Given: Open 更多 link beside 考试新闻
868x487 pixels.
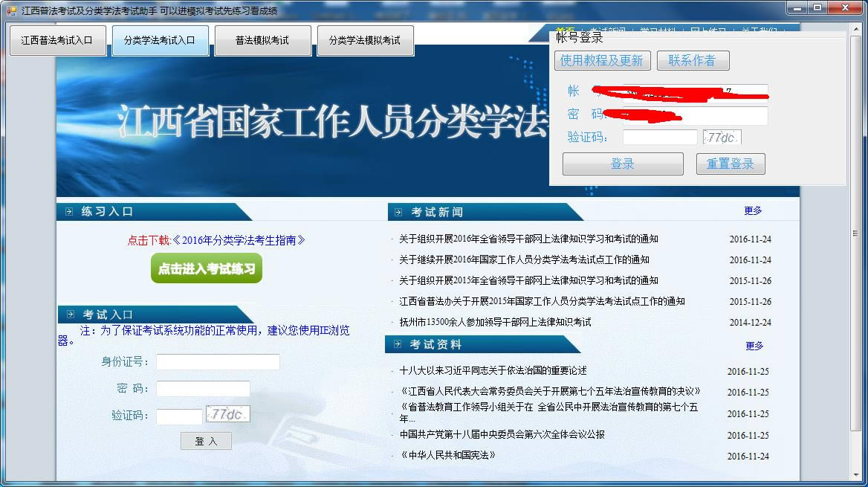Looking at the screenshot, I should pos(753,210).
